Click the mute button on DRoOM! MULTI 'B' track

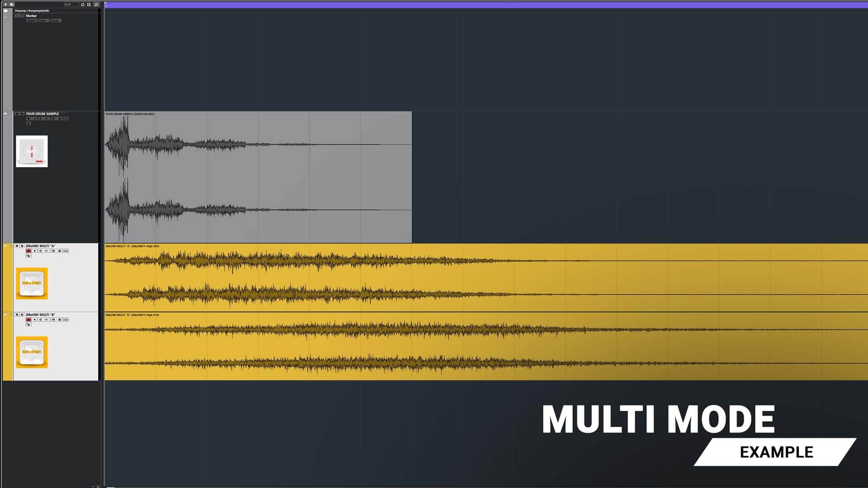coord(17,314)
